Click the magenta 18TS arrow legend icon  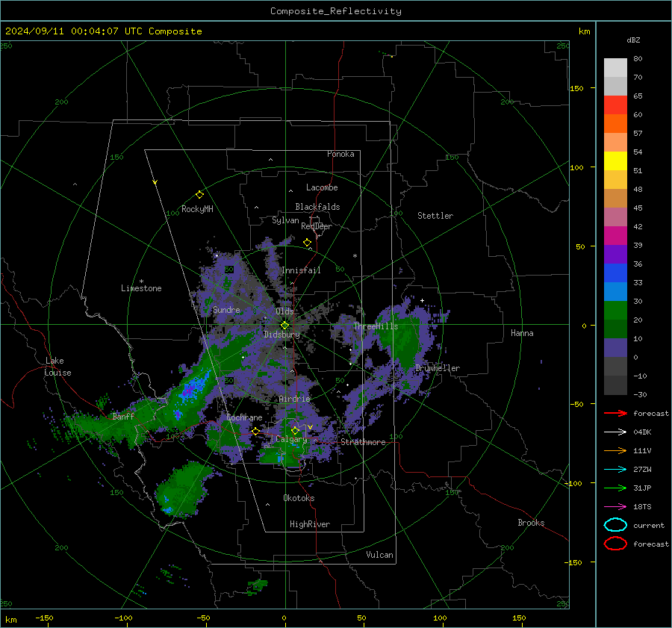(x=615, y=507)
